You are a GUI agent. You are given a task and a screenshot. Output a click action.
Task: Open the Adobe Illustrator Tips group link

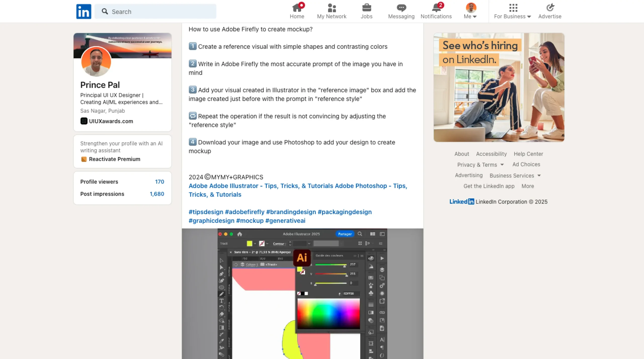coord(271,186)
